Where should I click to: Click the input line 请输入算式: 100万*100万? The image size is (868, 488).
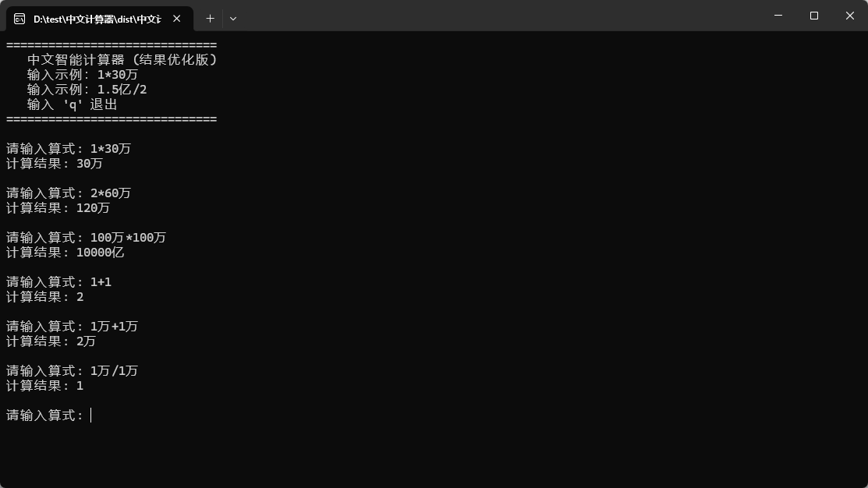(x=86, y=238)
